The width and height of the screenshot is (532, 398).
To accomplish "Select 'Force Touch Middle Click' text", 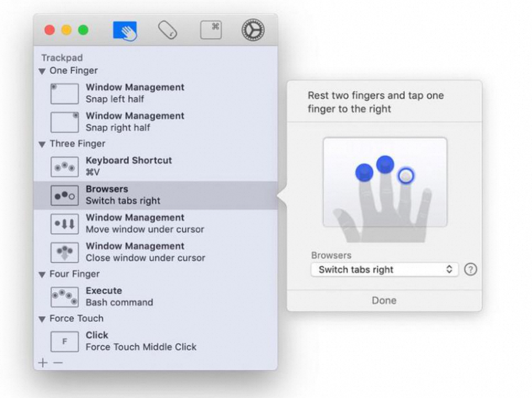I will click(x=141, y=347).
